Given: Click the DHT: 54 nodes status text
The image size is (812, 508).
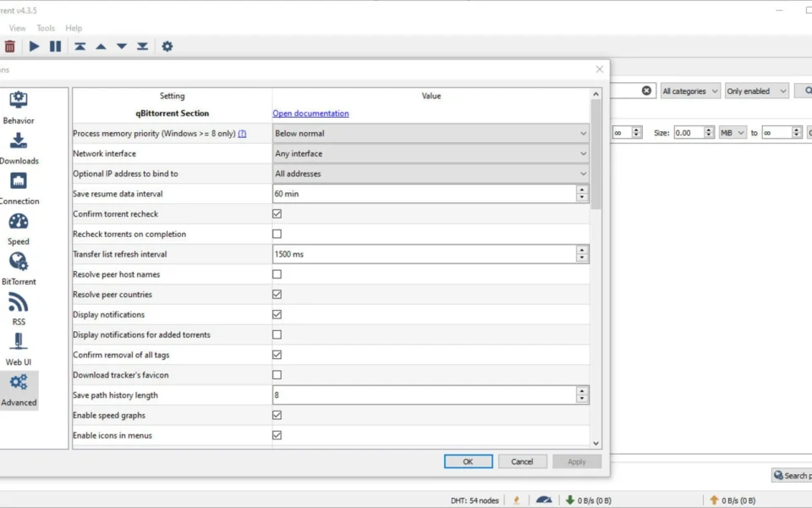Looking at the screenshot, I should pyautogui.click(x=475, y=500).
